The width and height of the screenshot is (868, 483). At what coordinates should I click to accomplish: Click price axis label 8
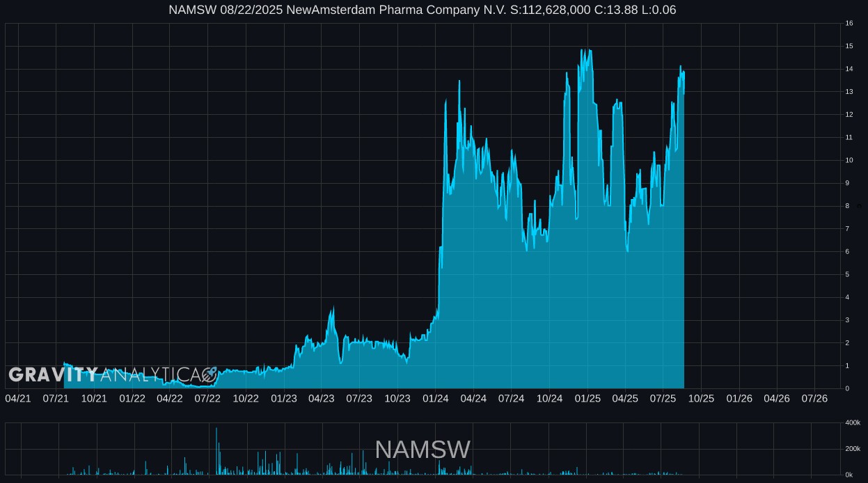click(847, 206)
